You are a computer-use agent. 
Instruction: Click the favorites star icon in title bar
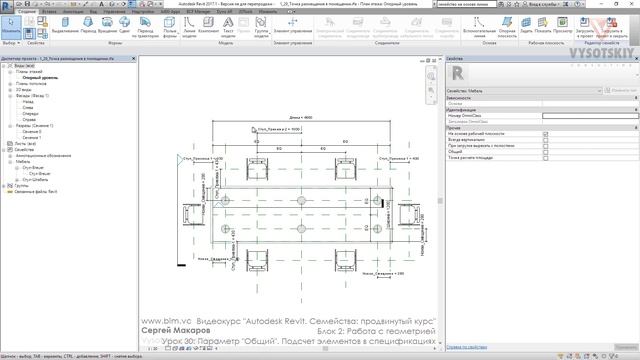point(517,4)
